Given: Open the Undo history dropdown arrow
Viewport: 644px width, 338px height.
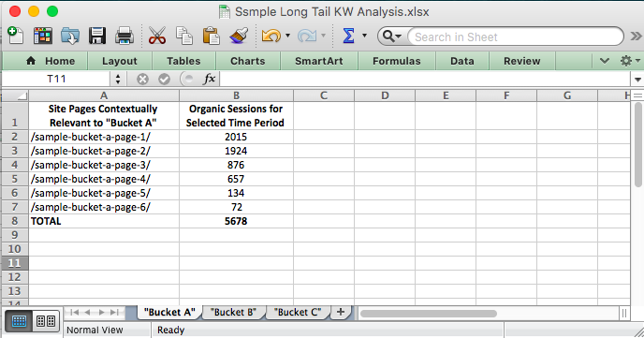Looking at the screenshot, I should tap(287, 37).
